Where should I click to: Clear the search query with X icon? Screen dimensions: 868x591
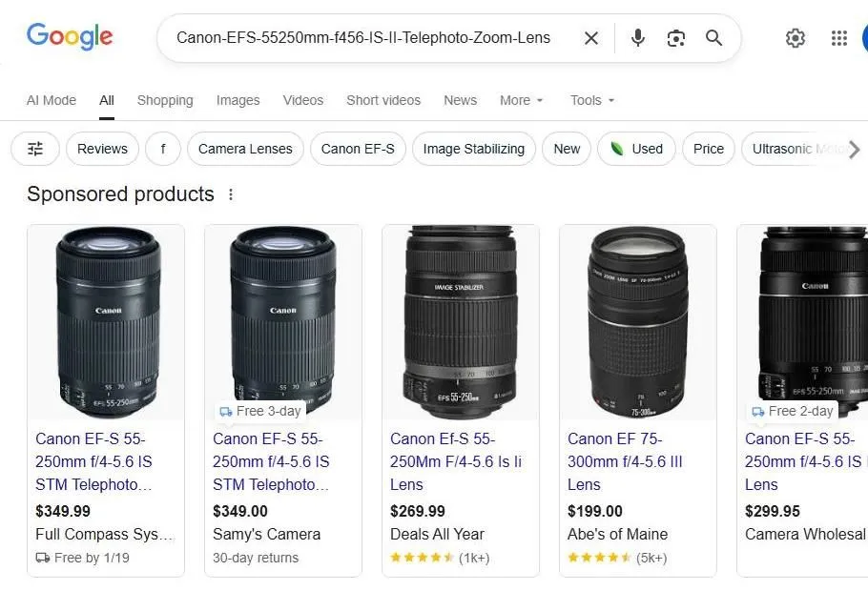(591, 38)
